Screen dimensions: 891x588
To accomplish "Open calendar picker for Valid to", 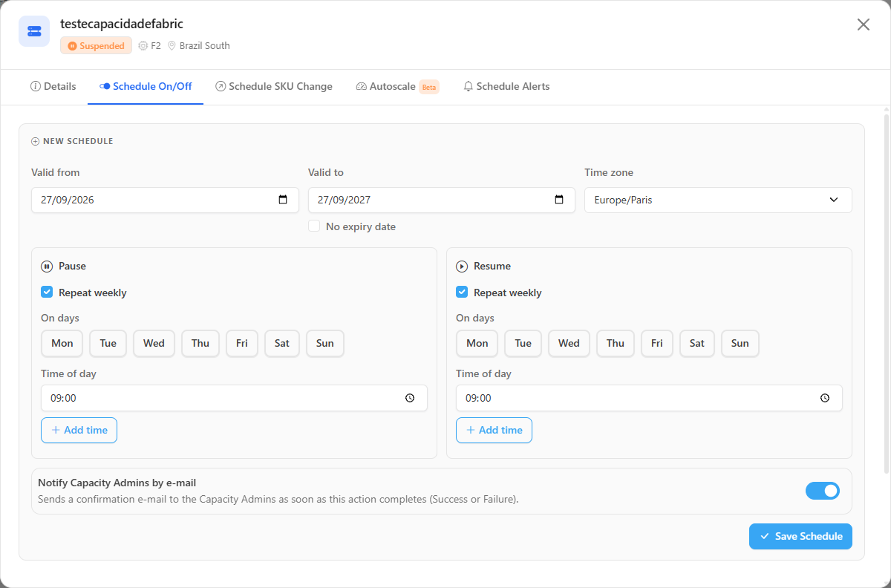I will [559, 200].
